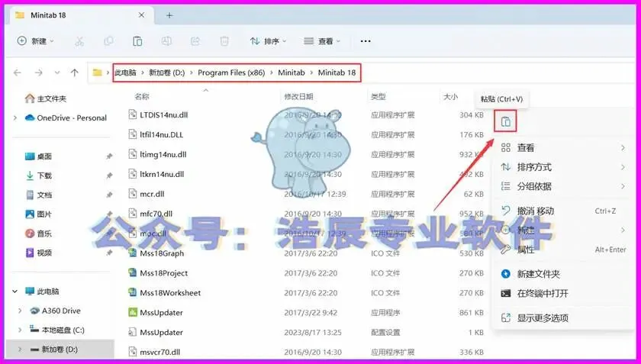Open the 查看 view dropdown in toolbar
The image size is (641, 364).
[x=322, y=41]
